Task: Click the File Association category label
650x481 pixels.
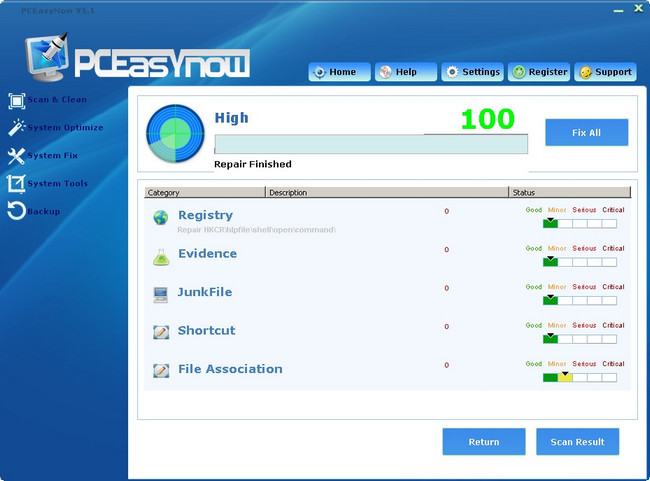Action: point(230,369)
